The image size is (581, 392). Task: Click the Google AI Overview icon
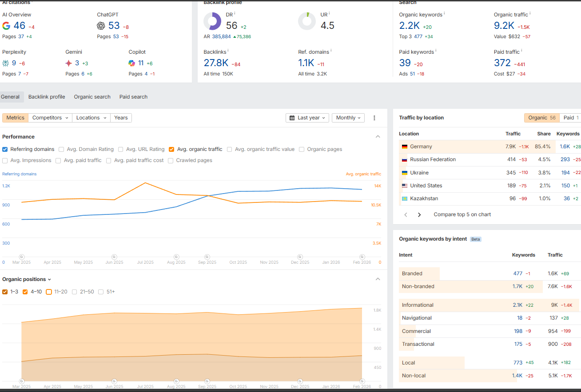tap(6, 26)
